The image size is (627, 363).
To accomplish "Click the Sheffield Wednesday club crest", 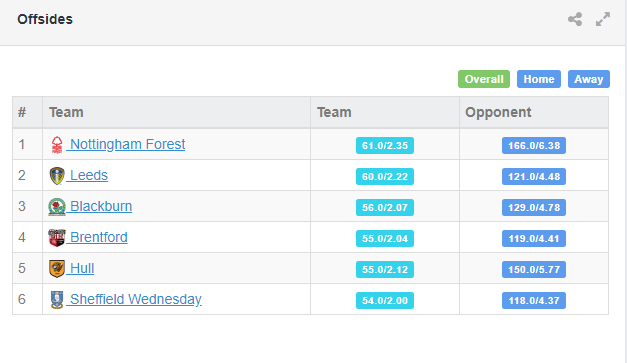I will 57,300.
